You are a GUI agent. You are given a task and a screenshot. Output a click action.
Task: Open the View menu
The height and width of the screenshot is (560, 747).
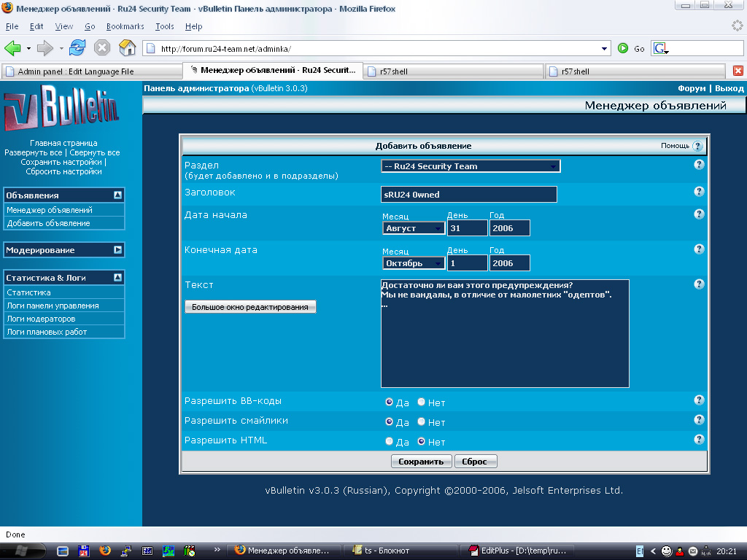click(x=64, y=27)
